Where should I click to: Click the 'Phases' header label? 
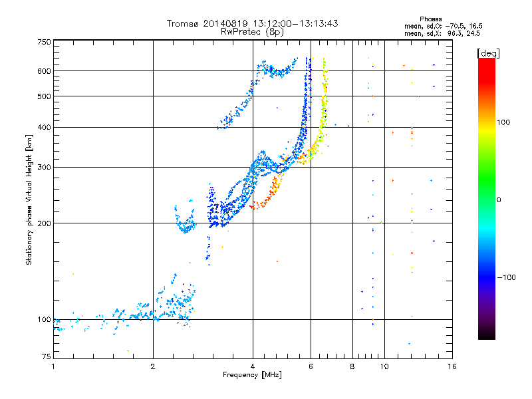pyautogui.click(x=430, y=19)
